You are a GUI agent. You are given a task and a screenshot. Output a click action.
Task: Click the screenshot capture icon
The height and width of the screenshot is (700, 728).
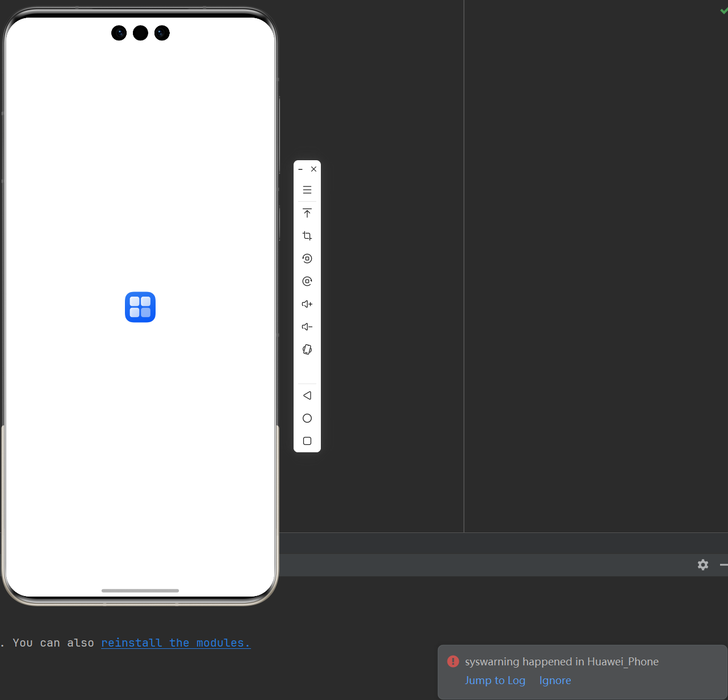point(307,213)
